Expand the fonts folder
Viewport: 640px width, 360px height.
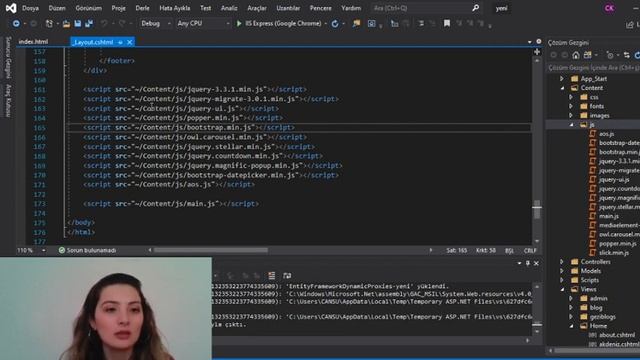click(x=571, y=106)
